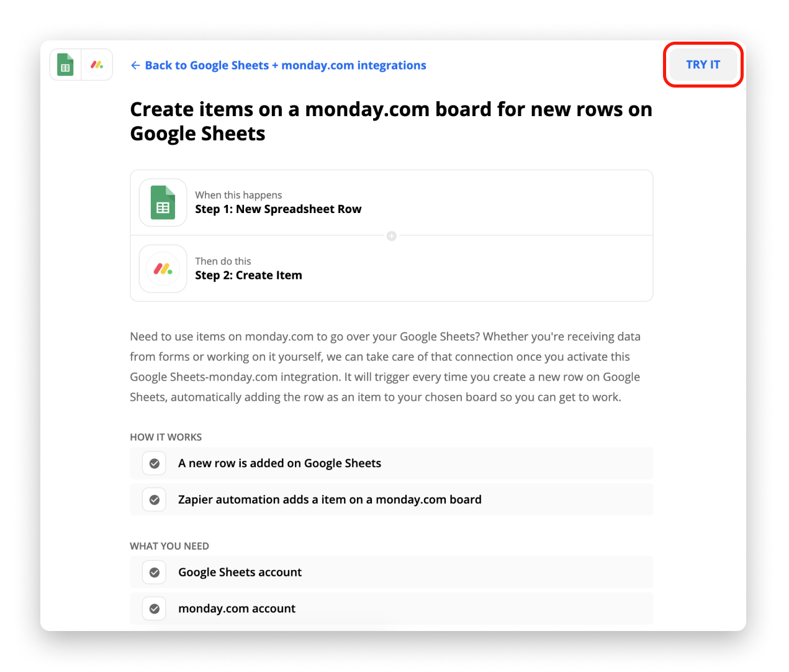
Task: Click the description paragraph starting 'Need to use items'
Action: 385,366
